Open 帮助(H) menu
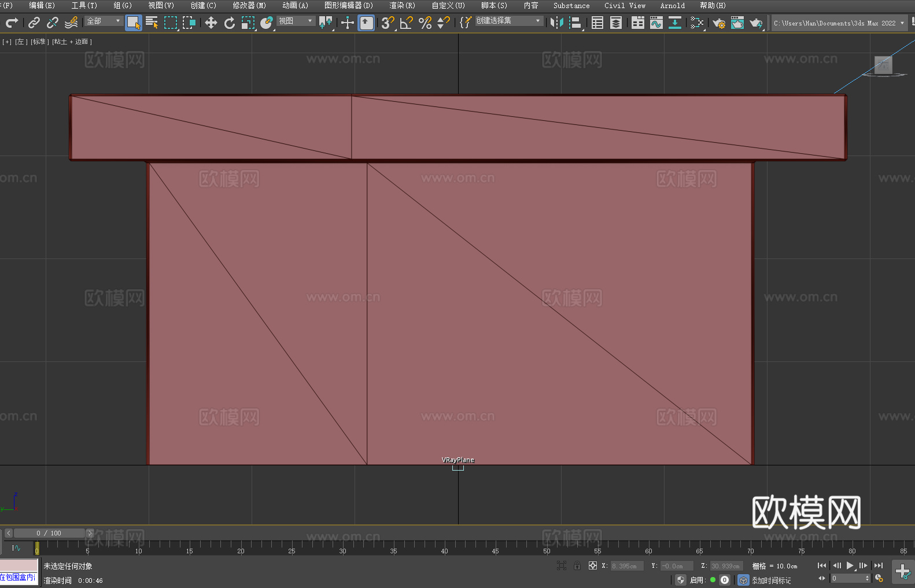The image size is (915, 588). pos(713,5)
